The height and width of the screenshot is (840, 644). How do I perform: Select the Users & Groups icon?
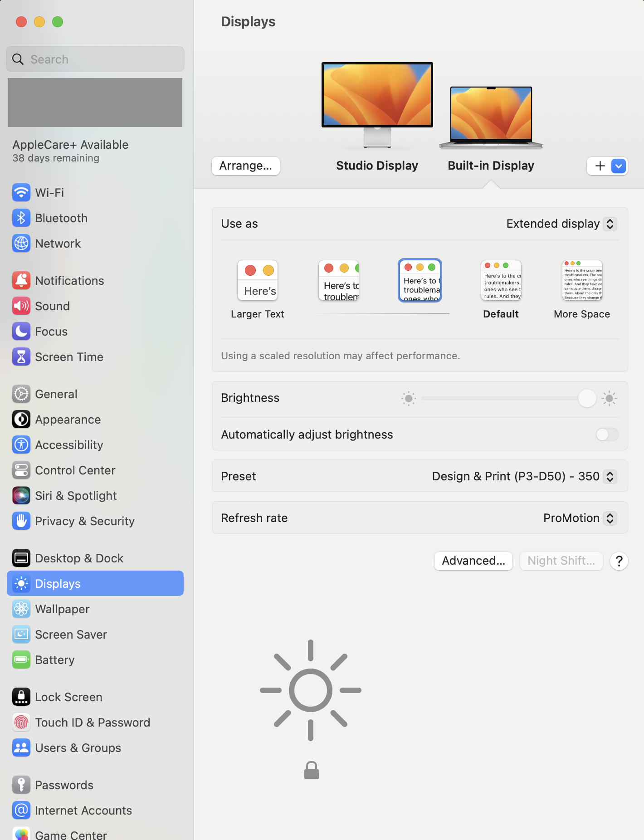click(x=21, y=748)
